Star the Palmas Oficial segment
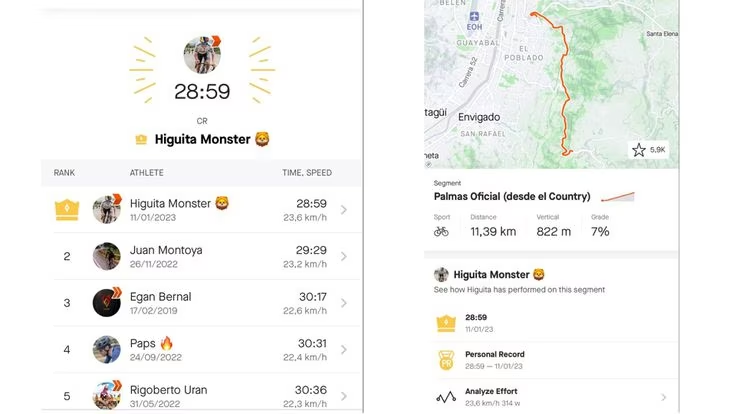 click(x=638, y=150)
